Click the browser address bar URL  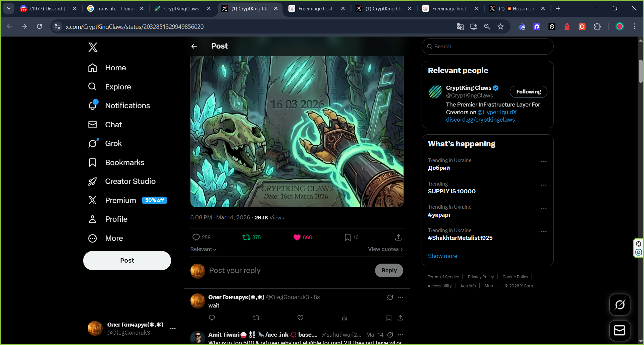click(x=135, y=26)
